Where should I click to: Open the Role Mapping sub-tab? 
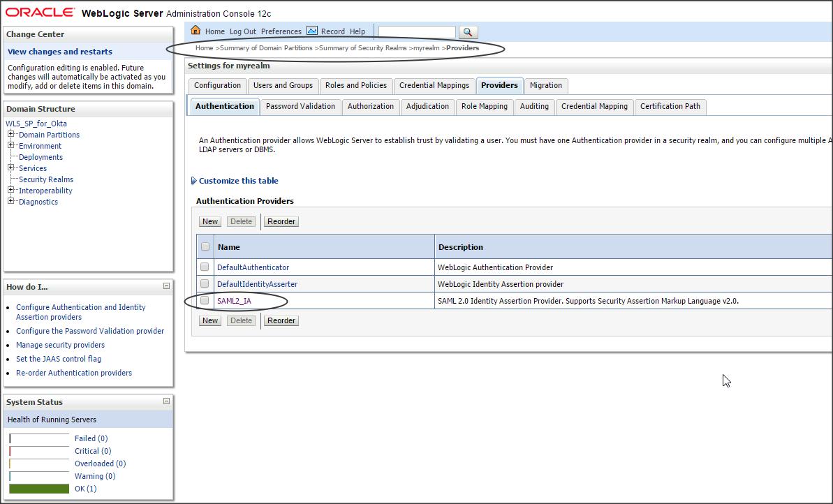pos(485,107)
